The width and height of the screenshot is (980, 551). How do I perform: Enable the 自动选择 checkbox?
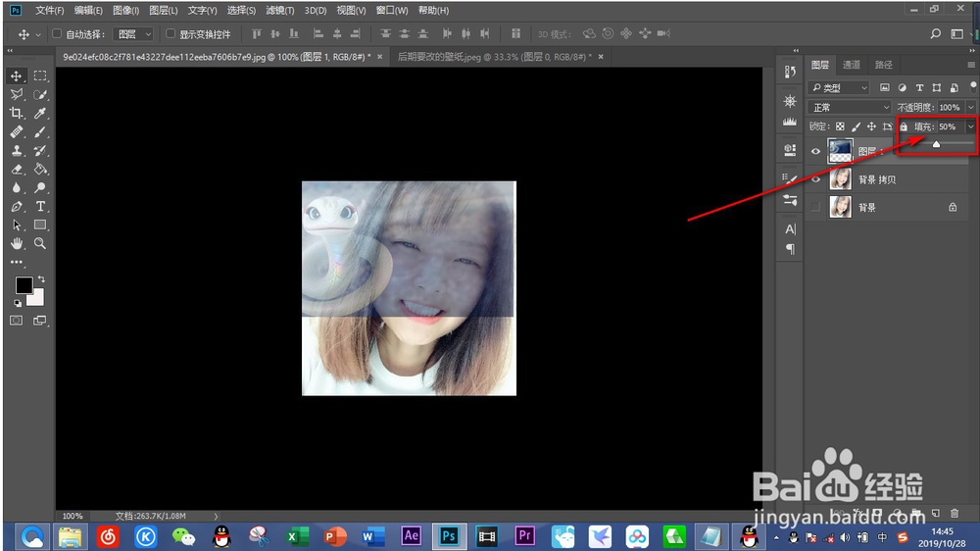coord(58,33)
